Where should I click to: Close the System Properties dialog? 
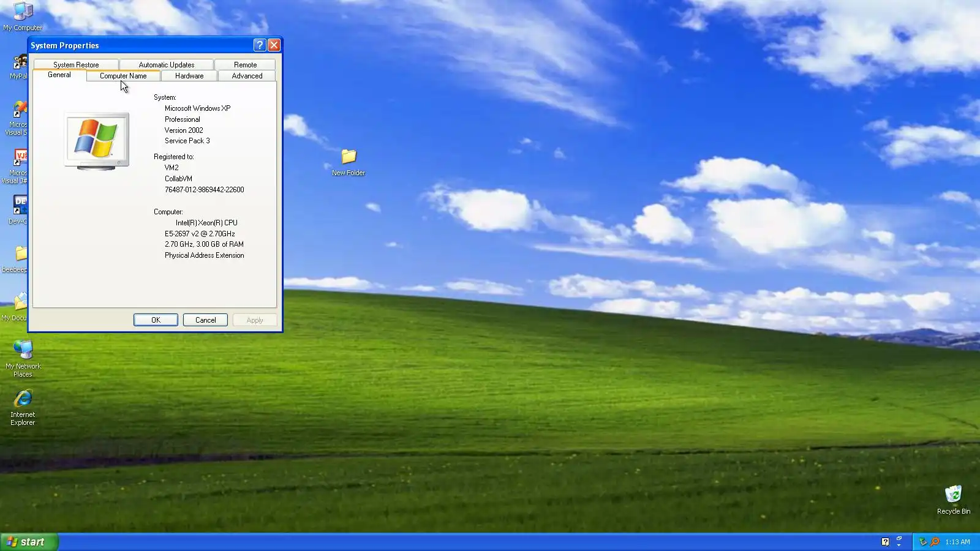tap(274, 45)
